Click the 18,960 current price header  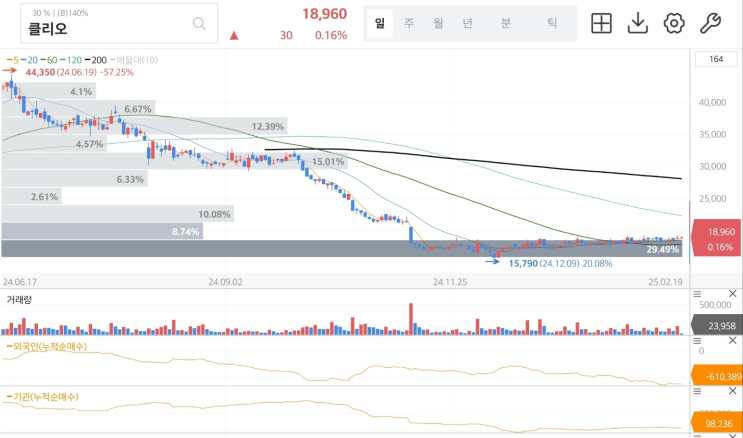click(325, 14)
